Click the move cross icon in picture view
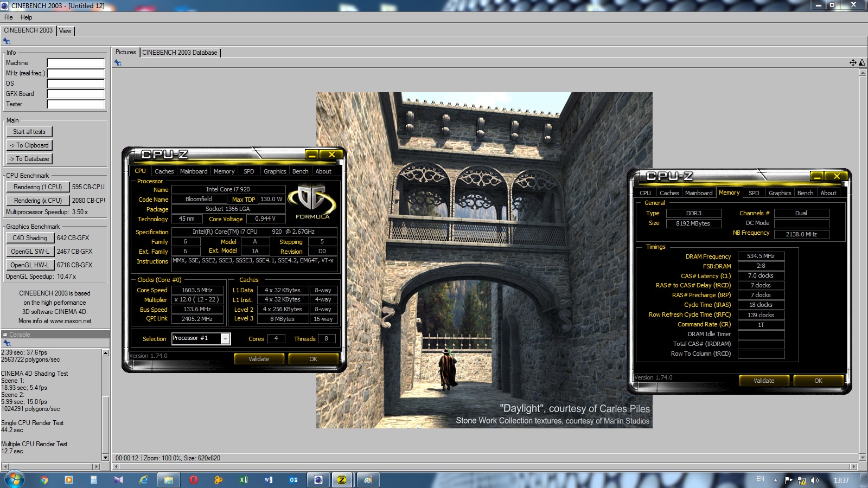This screenshot has height=488, width=868. [853, 63]
